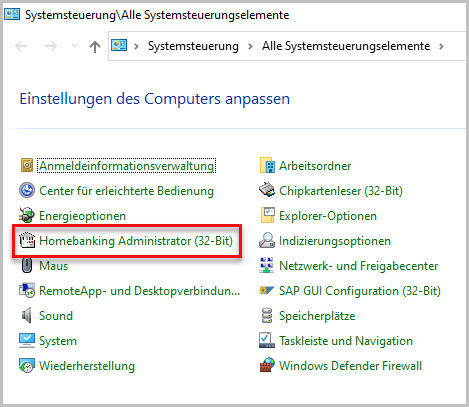Open the Taskleiste und Navigation link
Viewport: 469px width, 407px height.
click(x=346, y=341)
